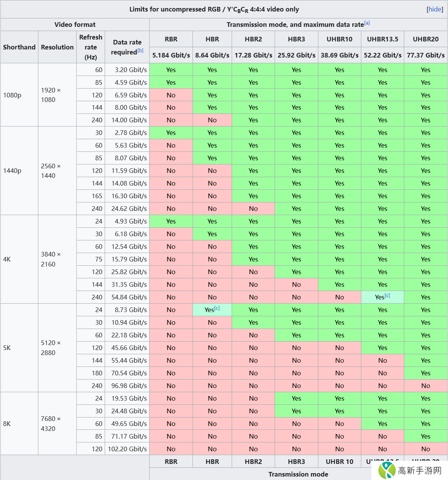Click the Shorthand column header
The height and width of the screenshot is (480, 448).
(19, 47)
